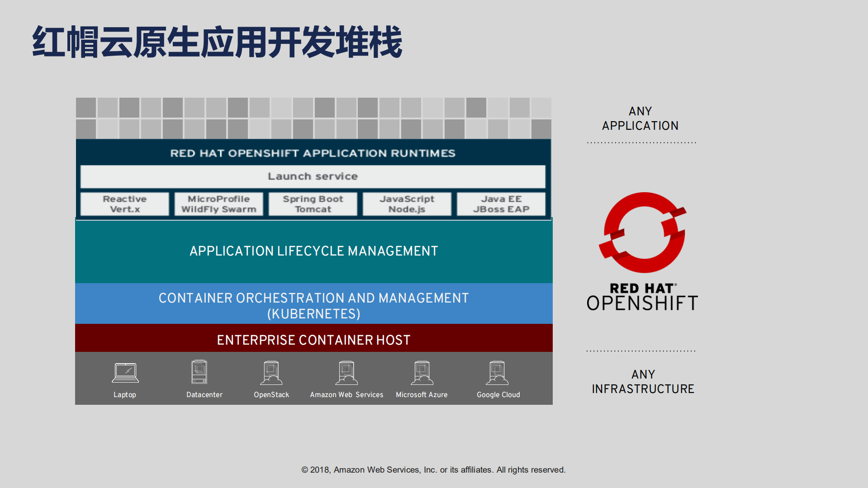Switch to the Java EE JBoss EAP tab
Image resolution: width=868 pixels, height=488 pixels.
[x=501, y=204]
